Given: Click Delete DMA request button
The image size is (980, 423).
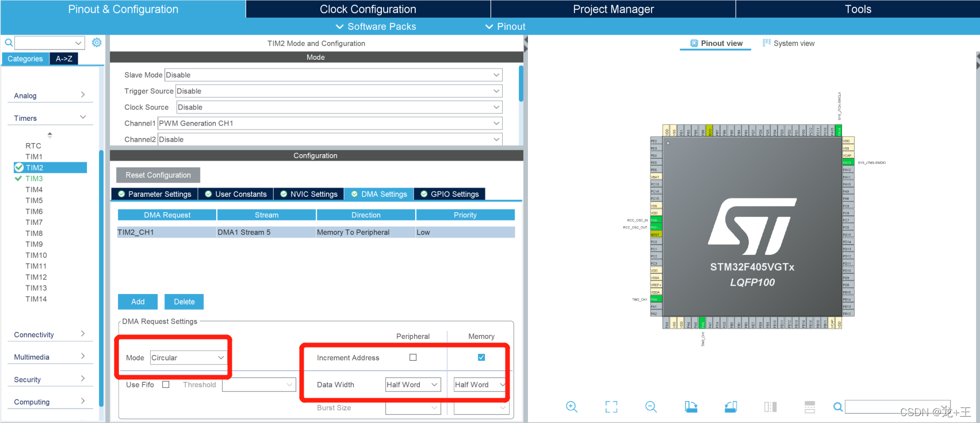Looking at the screenshot, I should coord(184,302).
